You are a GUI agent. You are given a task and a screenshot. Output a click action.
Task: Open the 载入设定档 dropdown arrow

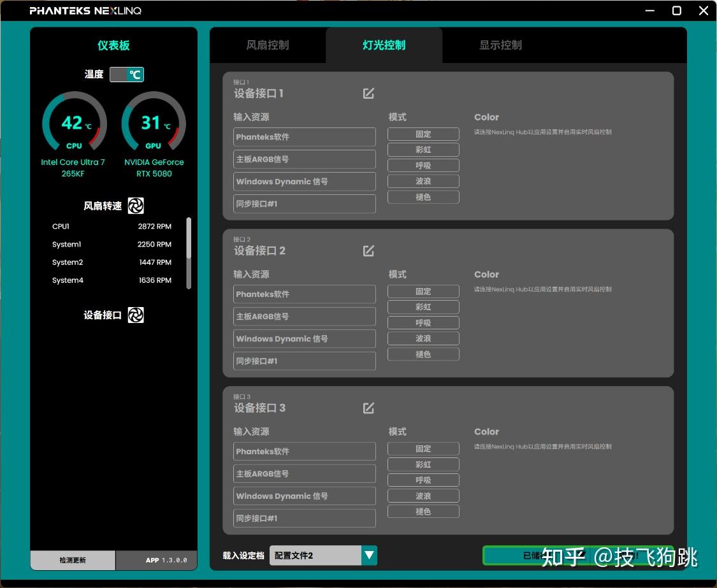pyautogui.click(x=370, y=555)
